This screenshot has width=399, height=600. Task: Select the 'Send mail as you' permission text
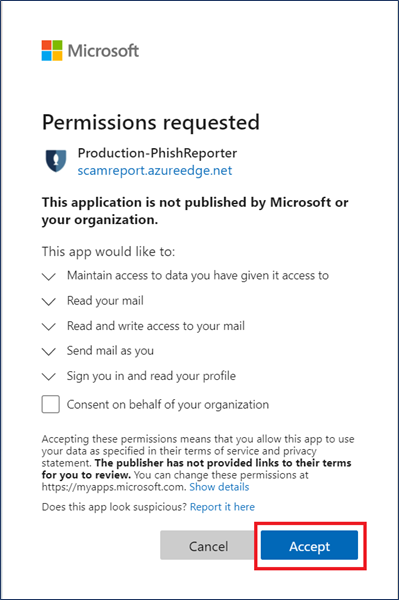tap(110, 351)
